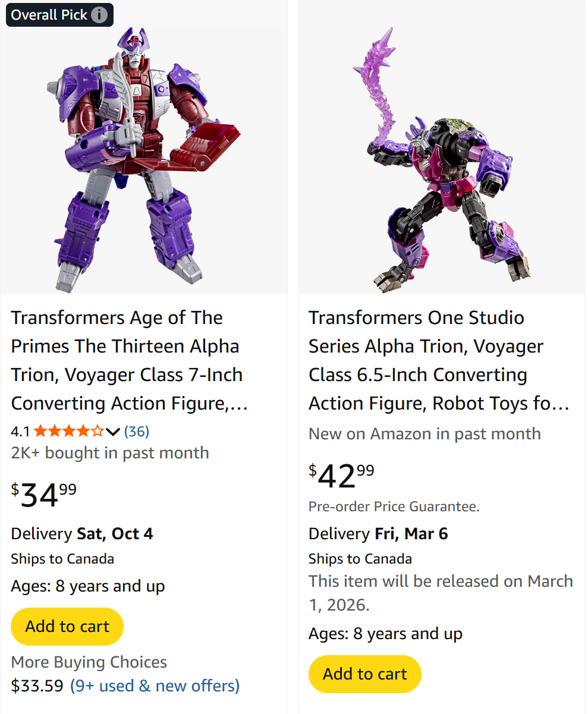
Task: Click the 4.1 rating number
Action: [x=20, y=431]
